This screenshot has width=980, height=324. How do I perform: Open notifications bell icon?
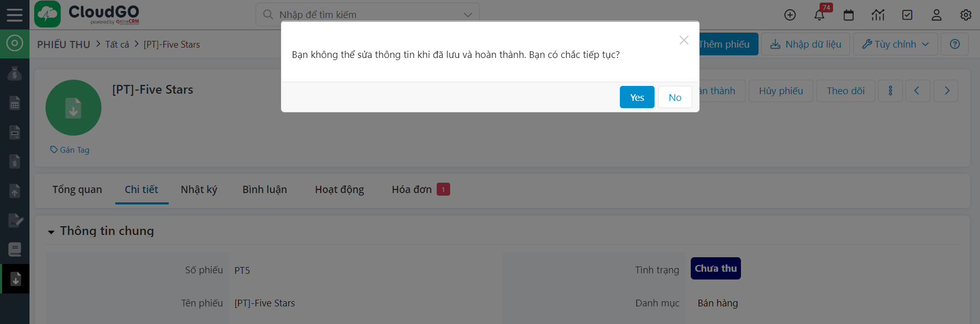point(819,15)
